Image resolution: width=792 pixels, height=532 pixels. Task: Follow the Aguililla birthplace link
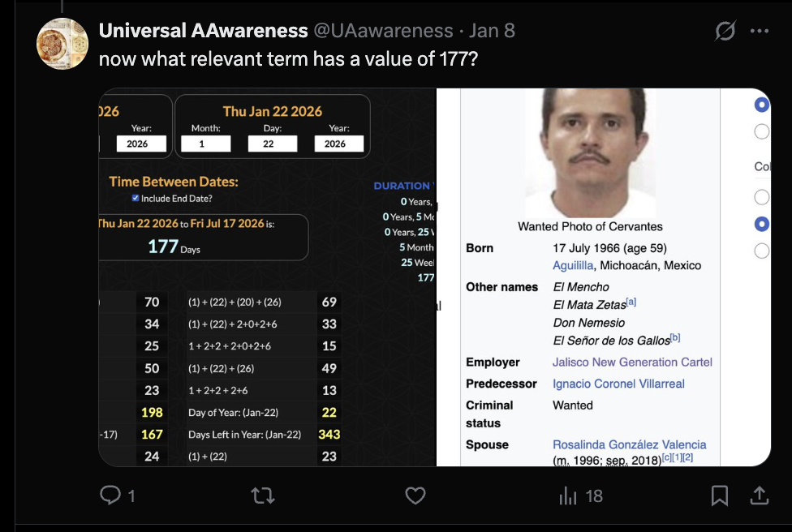[x=573, y=265]
